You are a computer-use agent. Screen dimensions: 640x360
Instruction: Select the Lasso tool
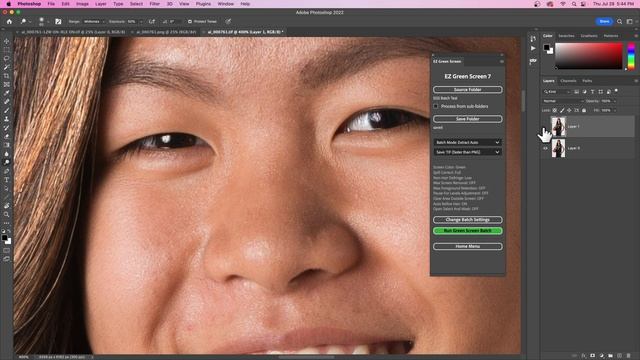click(x=7, y=58)
